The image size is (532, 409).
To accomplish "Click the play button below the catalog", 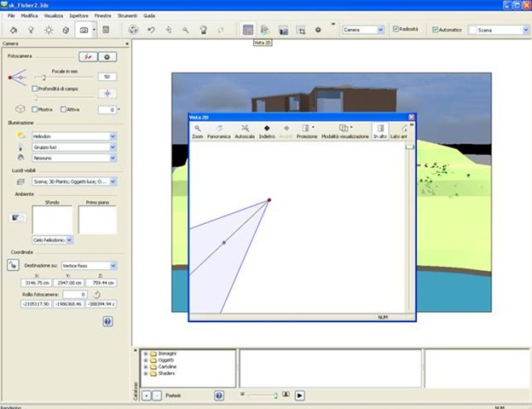I will coord(299,395).
